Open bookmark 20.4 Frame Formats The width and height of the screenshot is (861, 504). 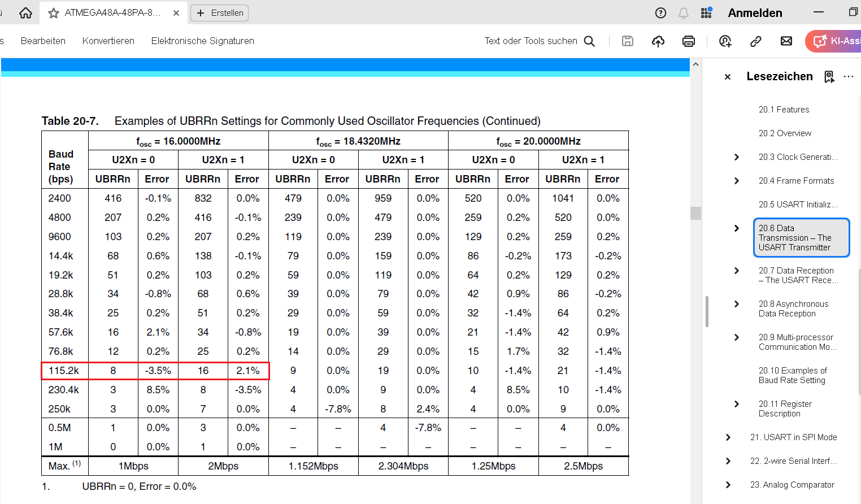click(796, 181)
